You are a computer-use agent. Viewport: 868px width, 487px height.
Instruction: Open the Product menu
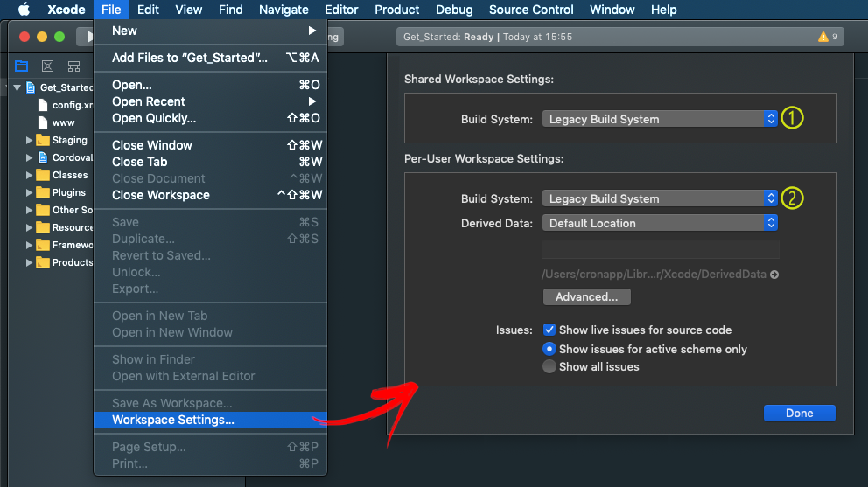[x=396, y=10]
